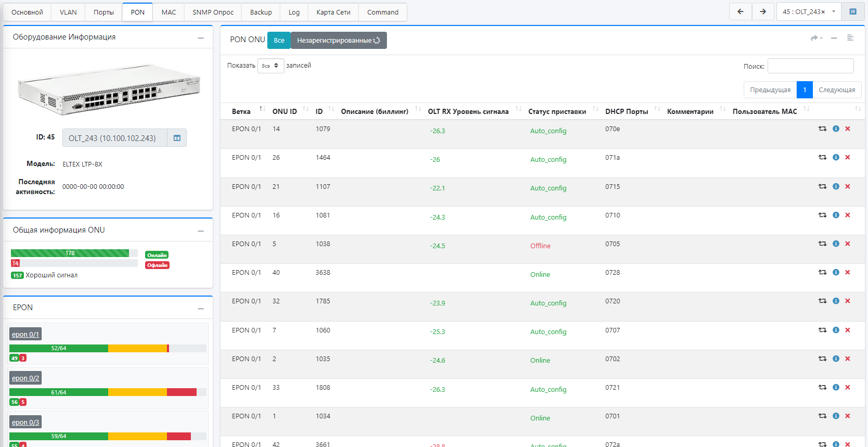
Task: Click the swap arrows icon for ONU 1107
Action: (x=822, y=186)
